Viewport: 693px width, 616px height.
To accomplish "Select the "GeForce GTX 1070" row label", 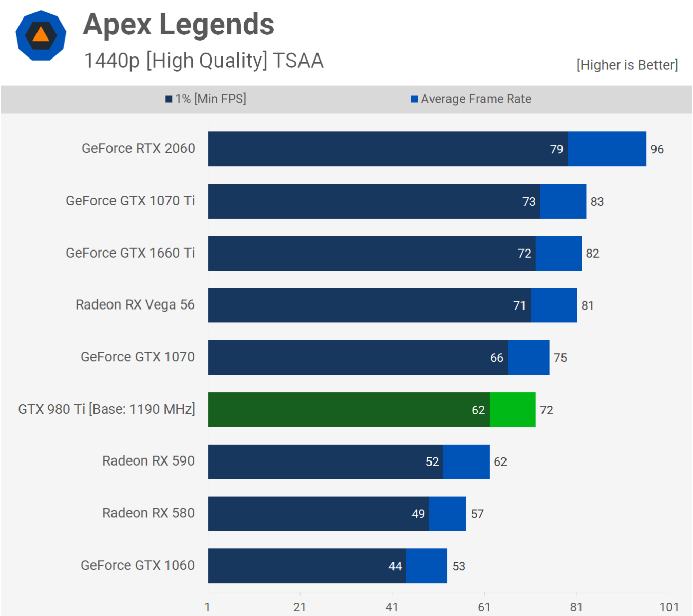I will tap(138, 357).
